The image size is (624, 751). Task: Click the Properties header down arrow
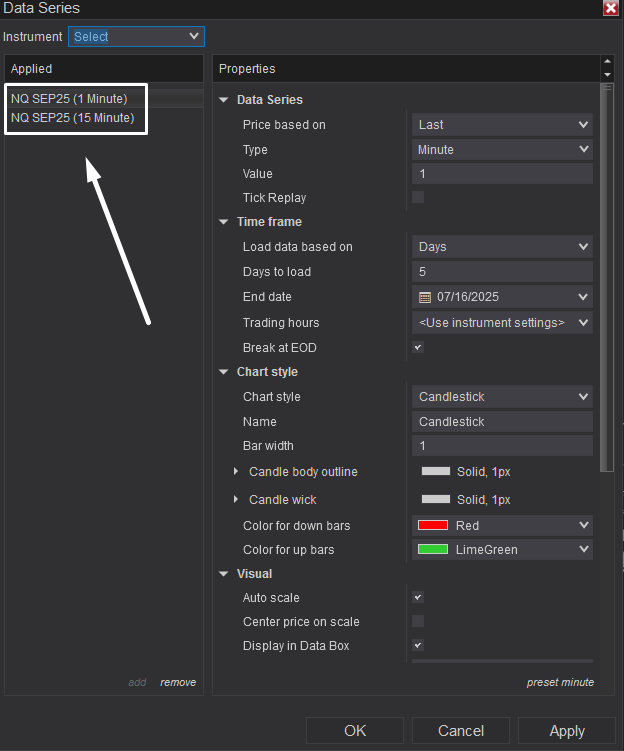click(607, 75)
